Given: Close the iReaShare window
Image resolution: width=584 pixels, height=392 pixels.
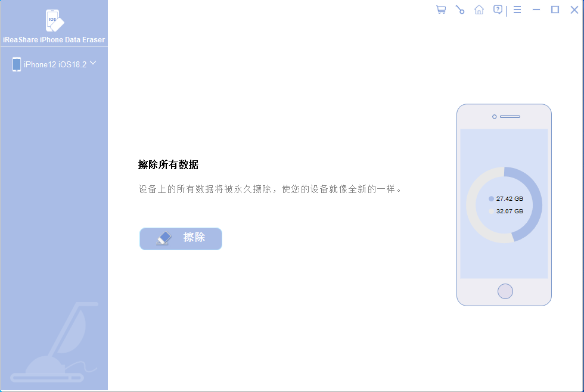Looking at the screenshot, I should coord(574,10).
